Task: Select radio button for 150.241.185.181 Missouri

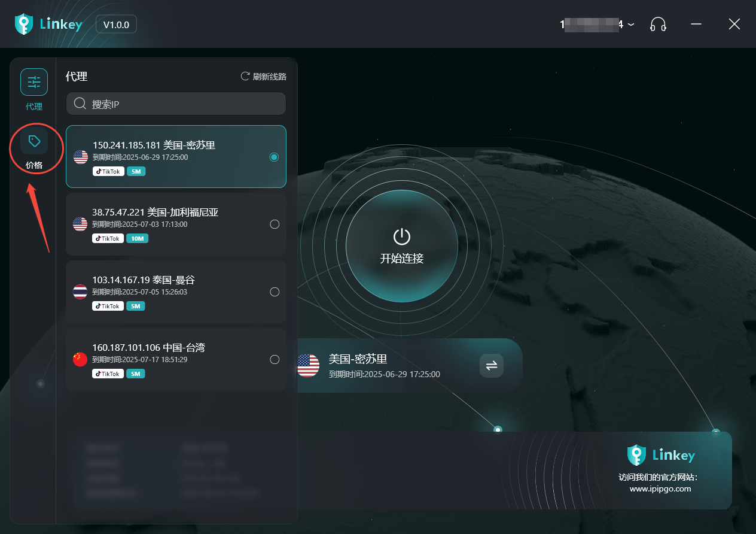Action: 274,157
